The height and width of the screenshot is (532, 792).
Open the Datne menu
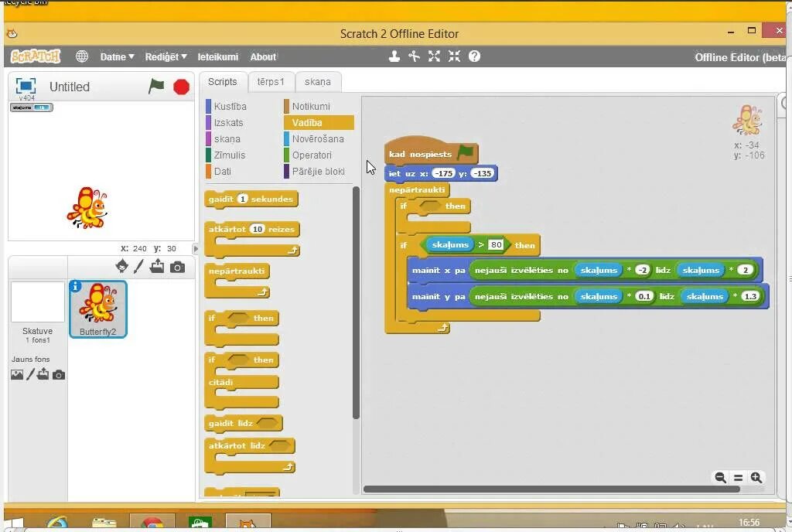[x=117, y=57]
